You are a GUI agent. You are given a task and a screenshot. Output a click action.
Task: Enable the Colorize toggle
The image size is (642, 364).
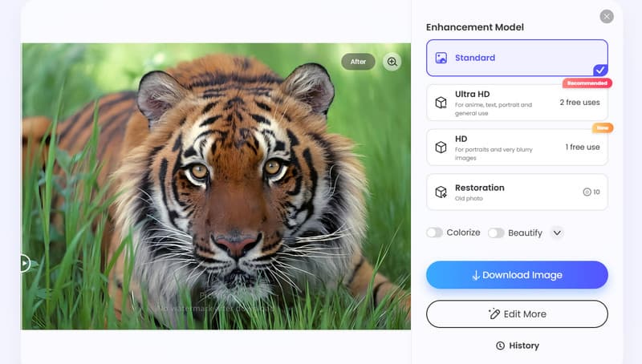(x=434, y=233)
